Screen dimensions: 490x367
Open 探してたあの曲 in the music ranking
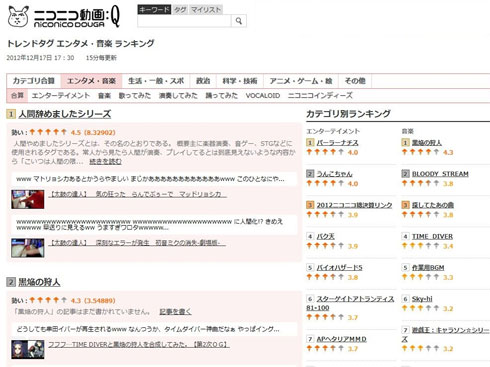(x=433, y=205)
